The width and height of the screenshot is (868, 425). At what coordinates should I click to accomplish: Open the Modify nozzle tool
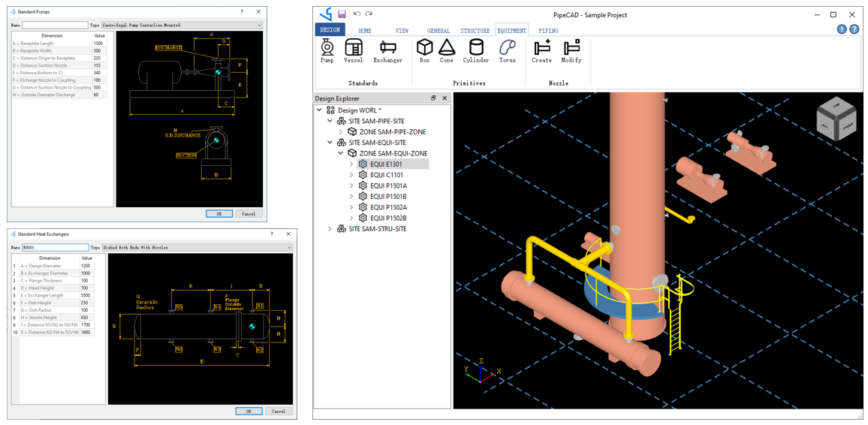[x=571, y=50]
